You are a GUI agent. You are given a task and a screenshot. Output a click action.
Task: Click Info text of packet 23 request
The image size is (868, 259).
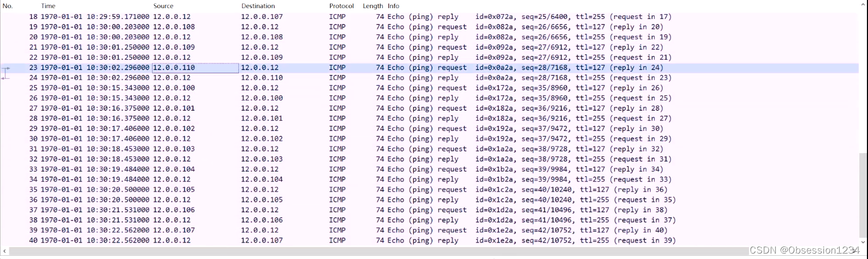(525, 68)
